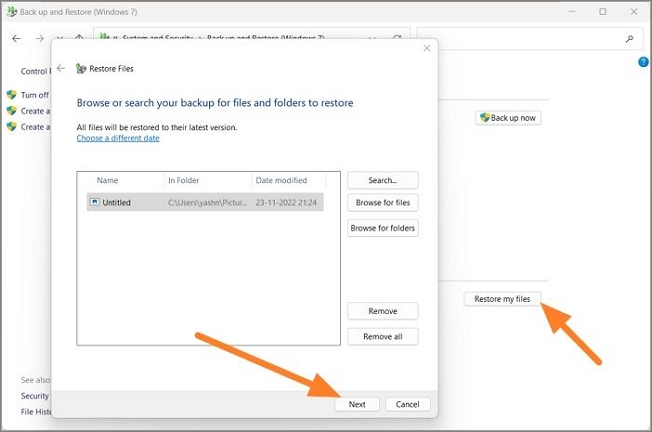Click the Restore Files wizard icon
Image resolution: width=652 pixels, height=432 pixels.
click(x=81, y=69)
